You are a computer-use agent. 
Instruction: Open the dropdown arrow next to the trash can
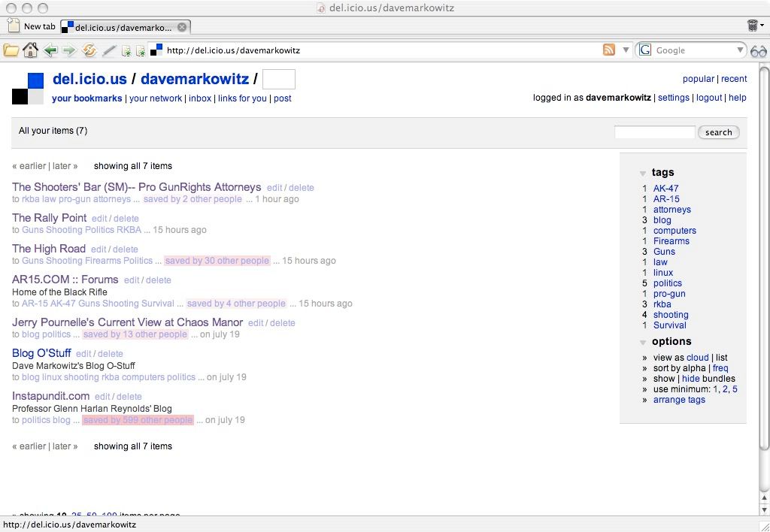pos(762,25)
